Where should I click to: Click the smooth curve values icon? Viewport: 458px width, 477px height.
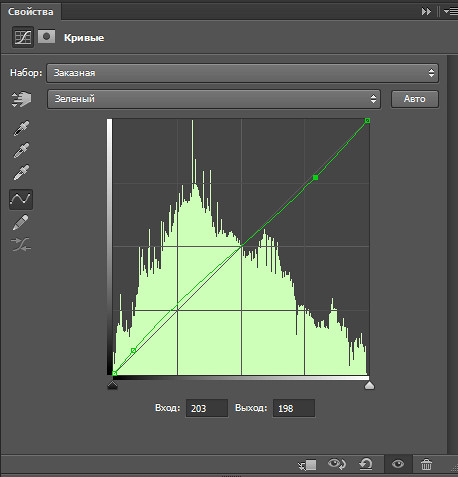[x=21, y=244]
